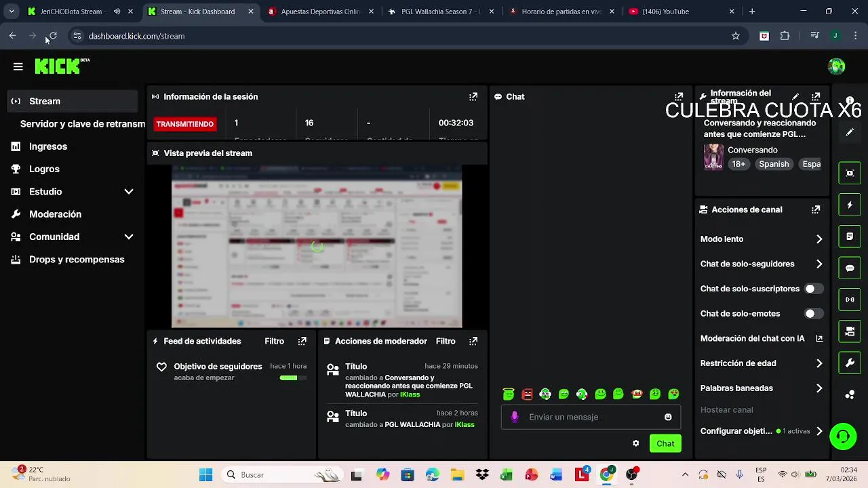Viewport: 868px width, 488px height.
Task: Edit stream info with the pencil in panel header
Action: click(795, 97)
